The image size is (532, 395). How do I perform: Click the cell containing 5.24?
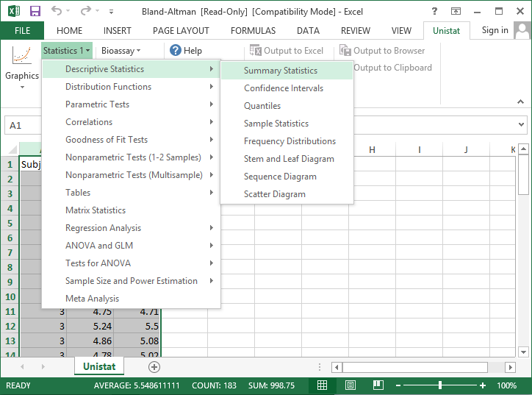(x=90, y=326)
